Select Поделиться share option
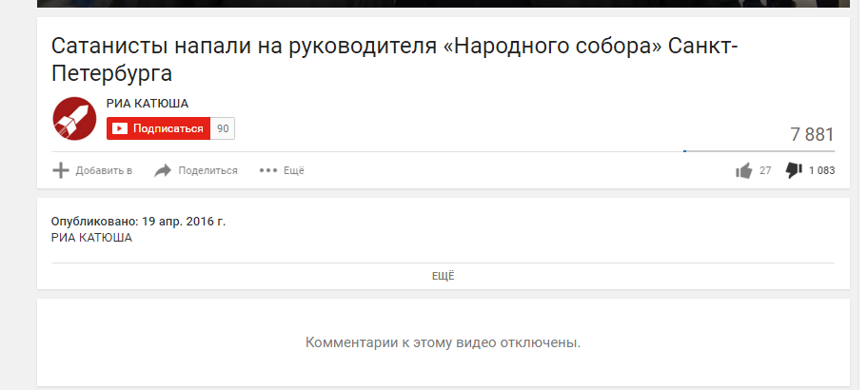The image size is (868, 390). 207,170
